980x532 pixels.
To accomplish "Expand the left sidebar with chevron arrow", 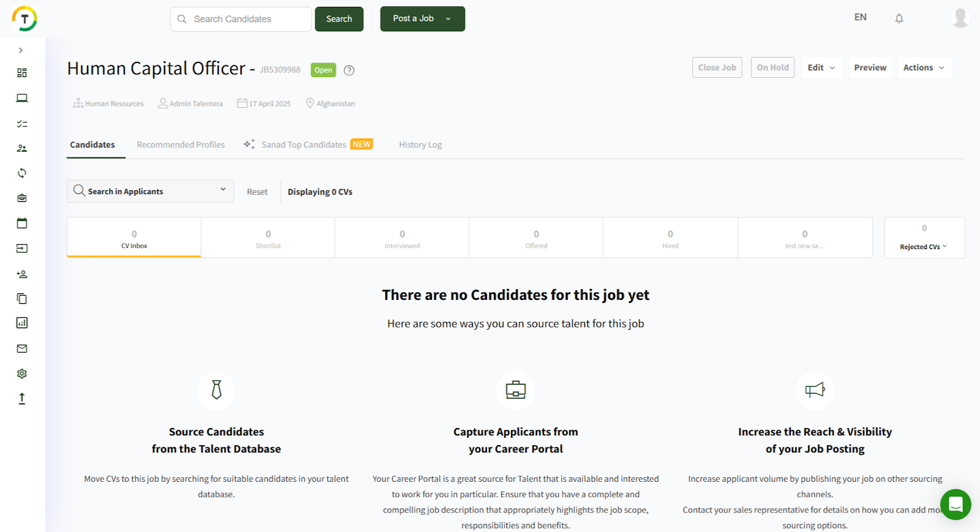I will (21, 50).
